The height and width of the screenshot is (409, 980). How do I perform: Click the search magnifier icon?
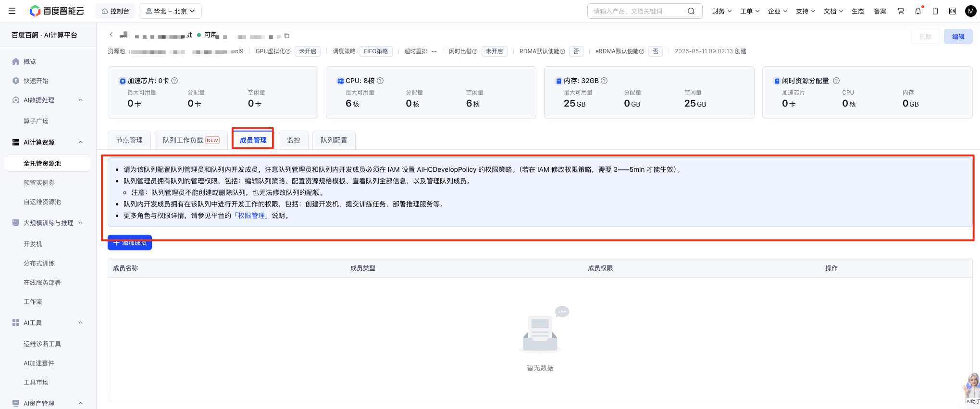pos(691,11)
